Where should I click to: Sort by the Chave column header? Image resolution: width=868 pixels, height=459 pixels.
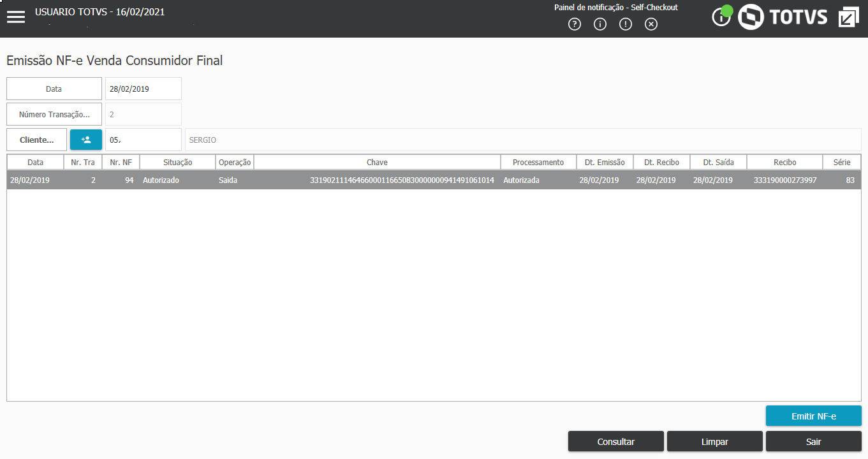tap(377, 162)
